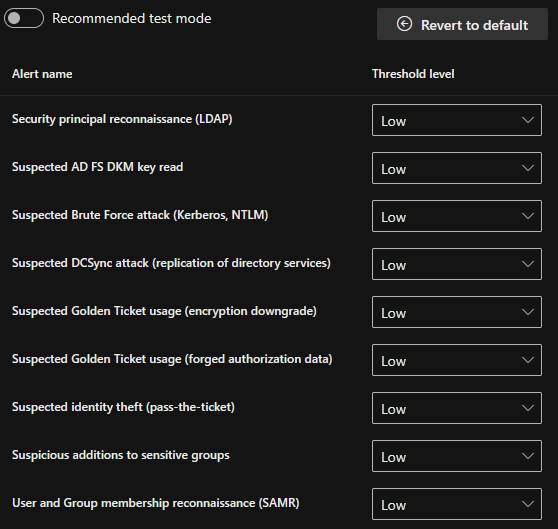The height and width of the screenshot is (529, 558).
Task: Click chevron icon in the sensitive groups row
Action: point(528,456)
